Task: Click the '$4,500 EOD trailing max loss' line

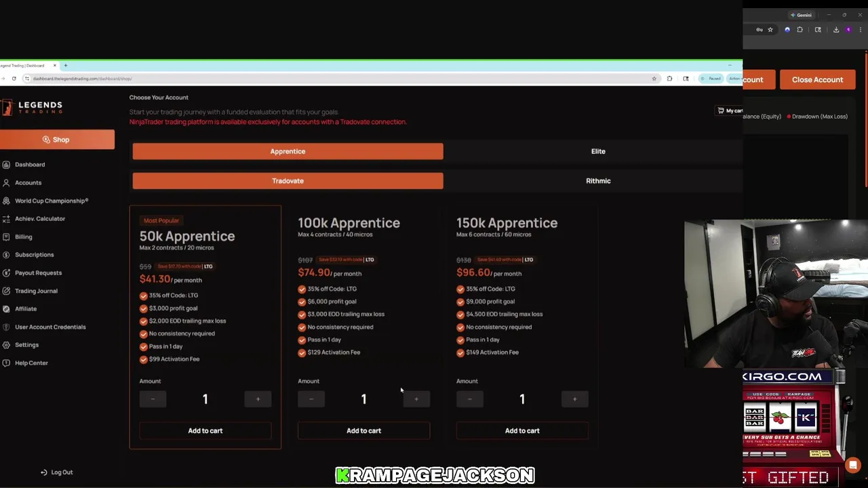Action: (x=505, y=314)
